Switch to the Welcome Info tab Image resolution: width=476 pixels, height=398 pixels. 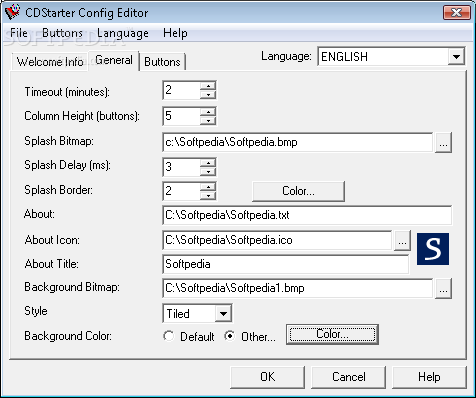pos(50,62)
